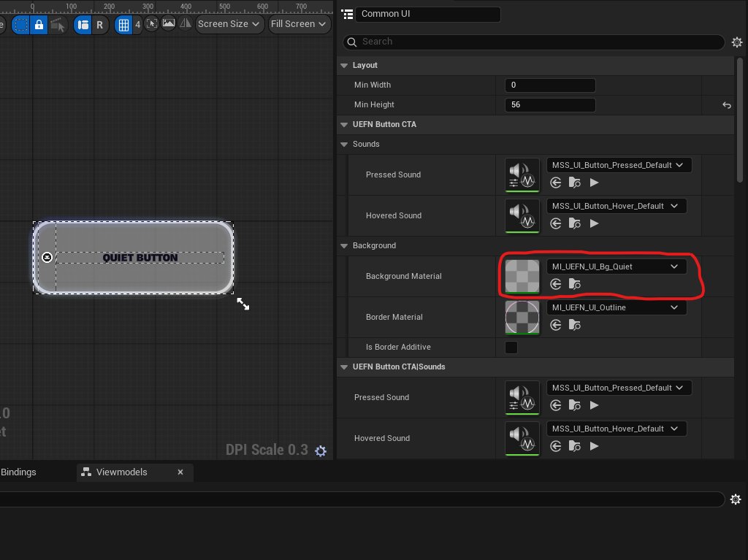Click the Border Material thumbnail
748x560 pixels.
(522, 318)
